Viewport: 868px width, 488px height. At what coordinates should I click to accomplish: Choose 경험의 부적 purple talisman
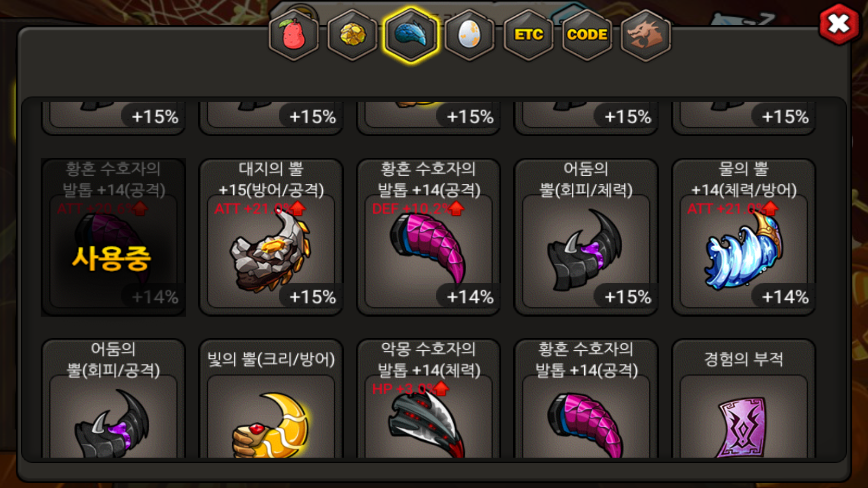click(744, 399)
